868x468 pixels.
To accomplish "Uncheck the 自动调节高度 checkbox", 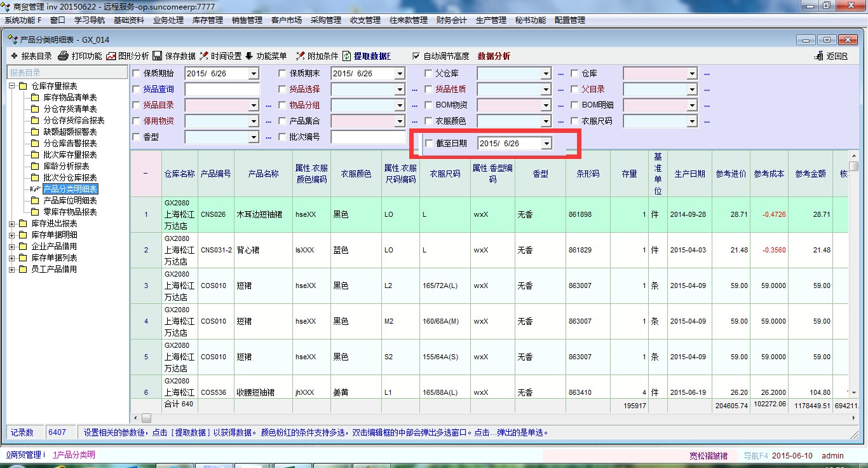I will click(417, 56).
